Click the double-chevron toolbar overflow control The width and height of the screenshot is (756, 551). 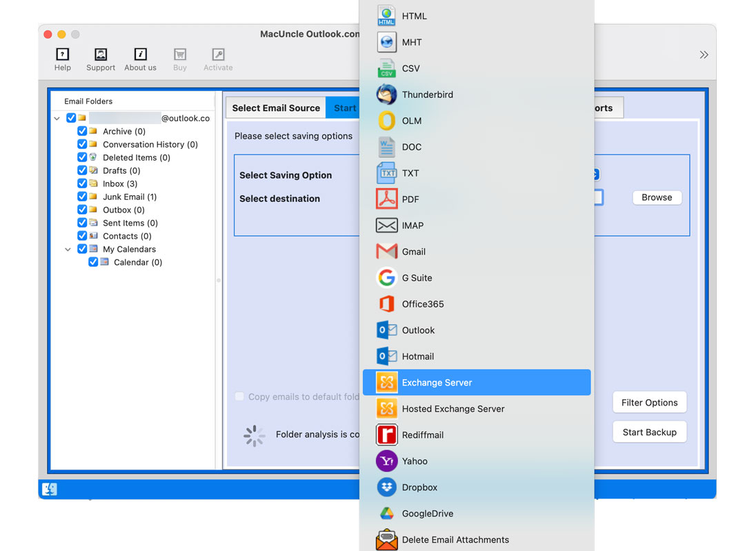[x=704, y=54]
